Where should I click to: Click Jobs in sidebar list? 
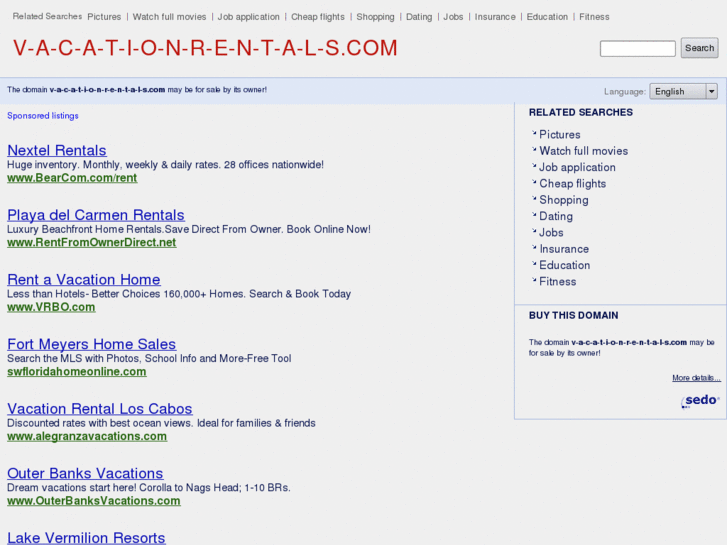click(x=551, y=232)
